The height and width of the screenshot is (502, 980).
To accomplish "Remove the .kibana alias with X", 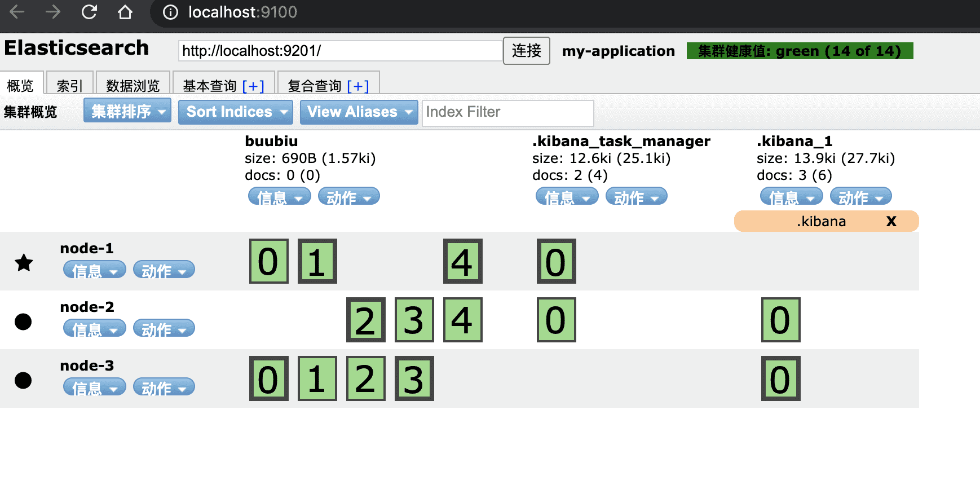I will [x=891, y=221].
